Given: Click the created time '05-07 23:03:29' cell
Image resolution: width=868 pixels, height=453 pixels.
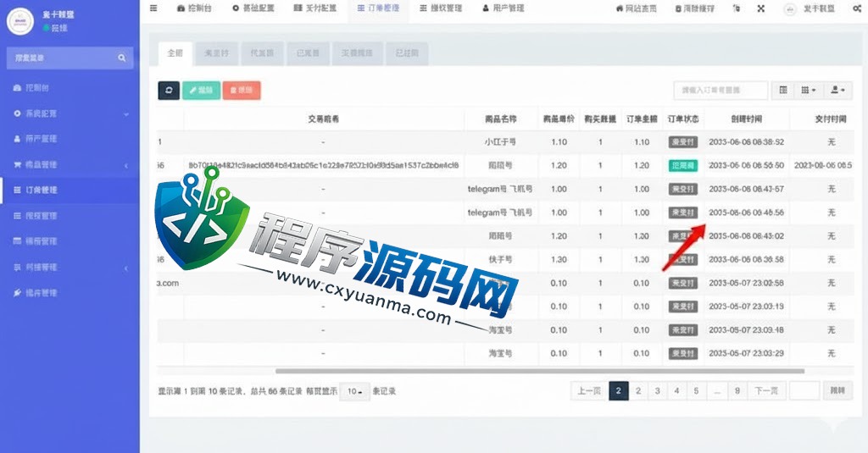Looking at the screenshot, I should point(746,353).
